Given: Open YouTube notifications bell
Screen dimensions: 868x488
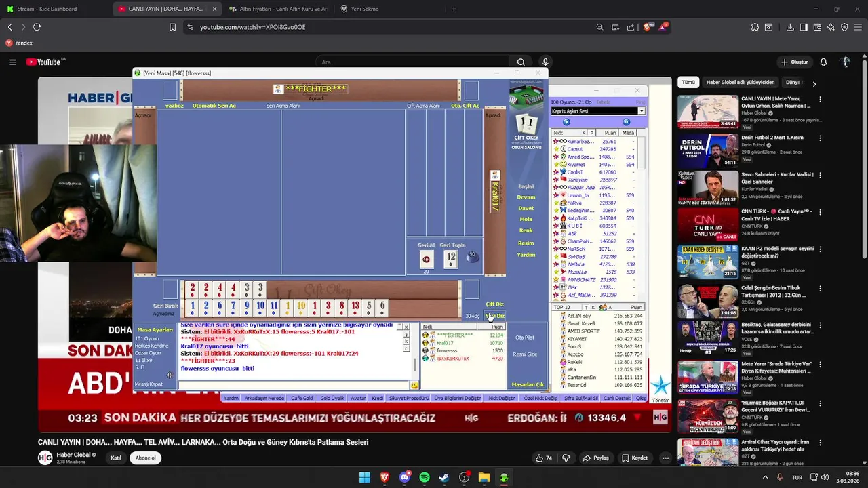Looking at the screenshot, I should click(x=823, y=62).
